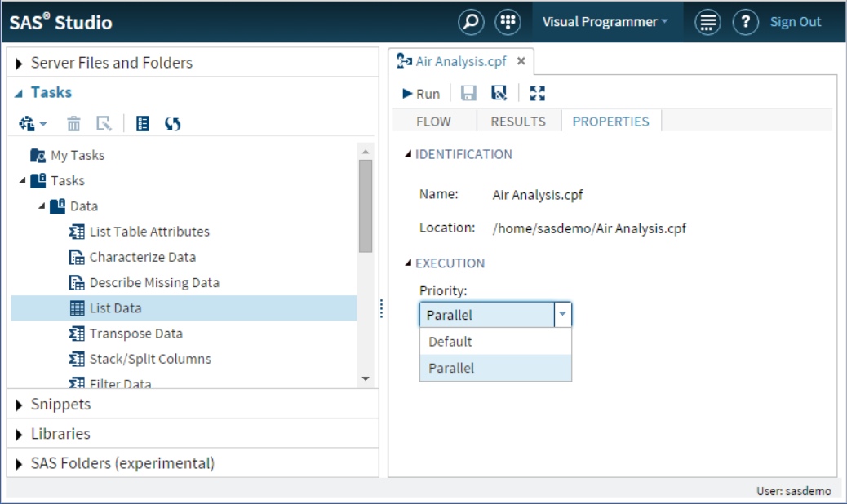
Task: Click the search magnifier icon in header
Action: point(471,22)
